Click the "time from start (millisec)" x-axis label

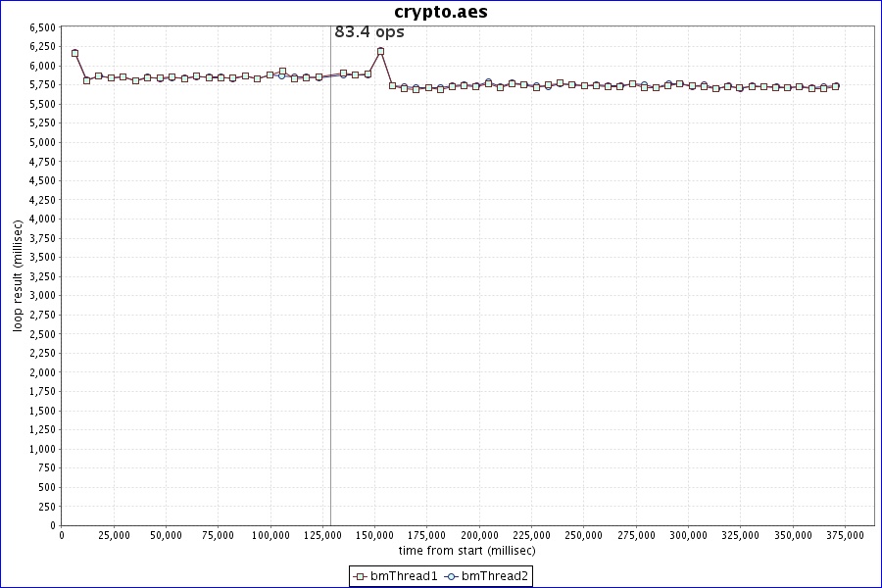click(466, 551)
